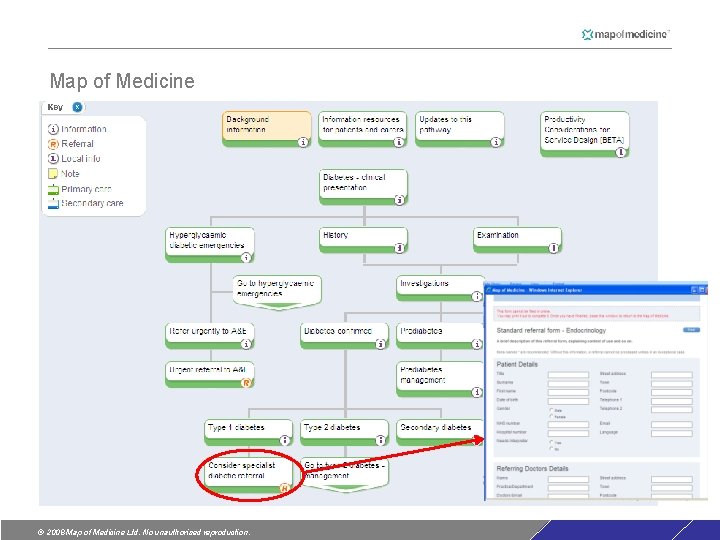Open info icon on Investigations node
Image resolution: width=720 pixels, height=540 pixels.
coord(477,296)
